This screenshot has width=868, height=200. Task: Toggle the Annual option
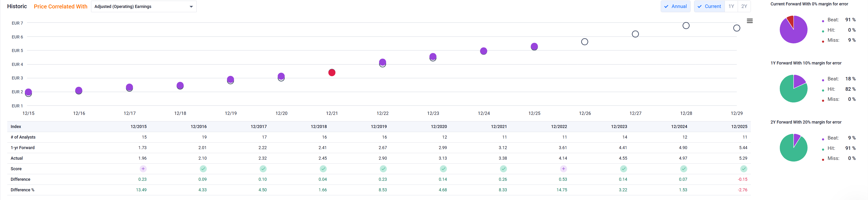[676, 6]
